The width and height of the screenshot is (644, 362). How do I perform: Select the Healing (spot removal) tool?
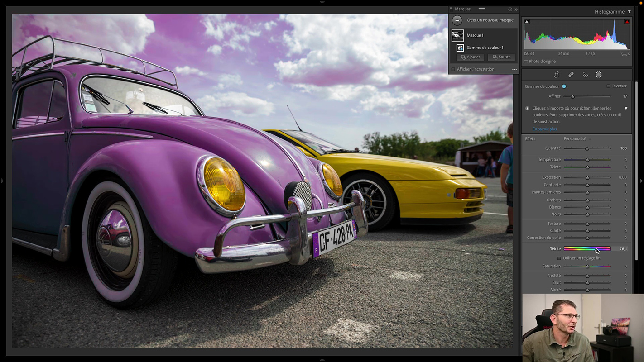(x=571, y=75)
